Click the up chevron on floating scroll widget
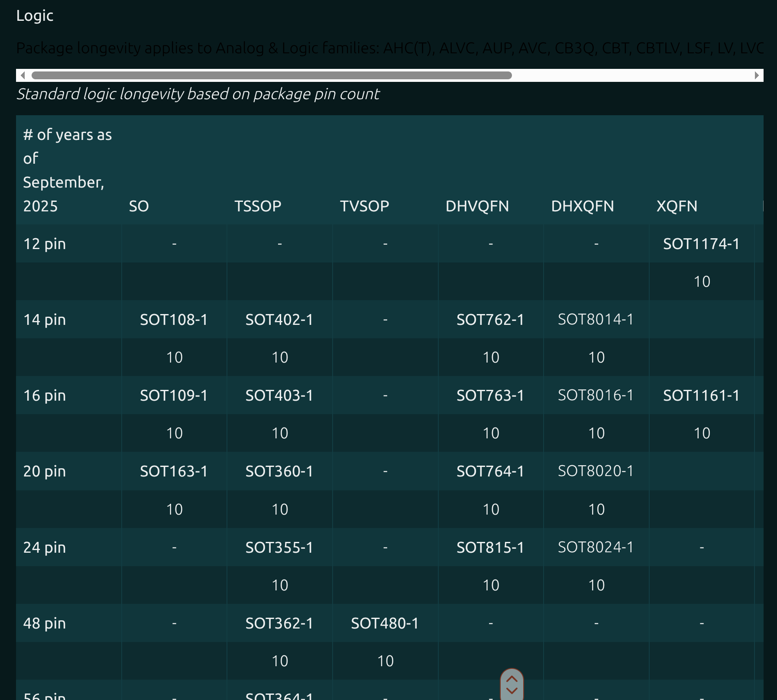 coord(512,679)
